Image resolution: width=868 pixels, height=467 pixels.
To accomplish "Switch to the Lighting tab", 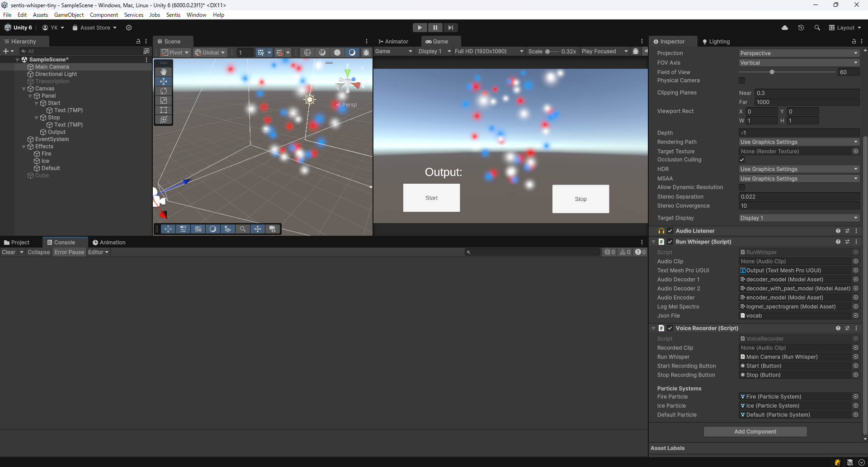I will [x=716, y=41].
